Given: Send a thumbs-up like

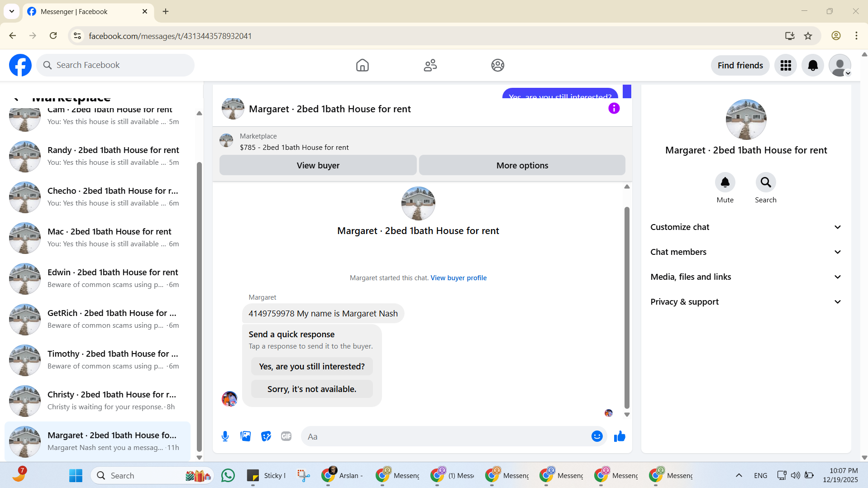Looking at the screenshot, I should (620, 436).
